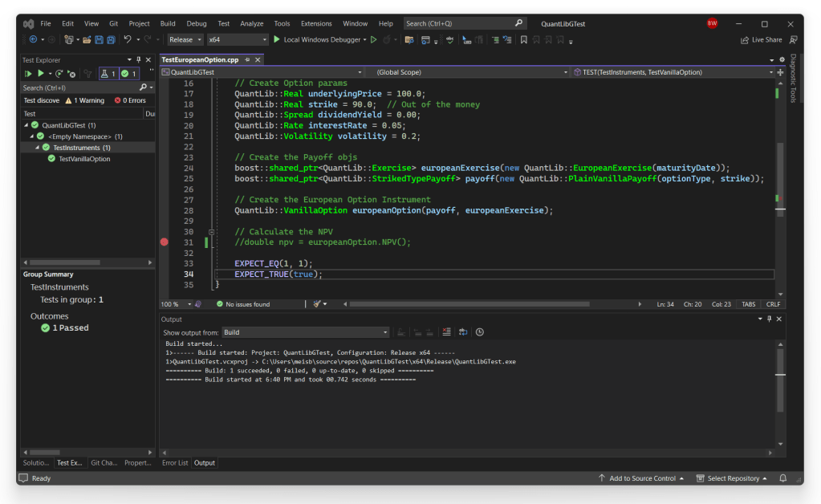Click Repeat Last Run icon

59,74
